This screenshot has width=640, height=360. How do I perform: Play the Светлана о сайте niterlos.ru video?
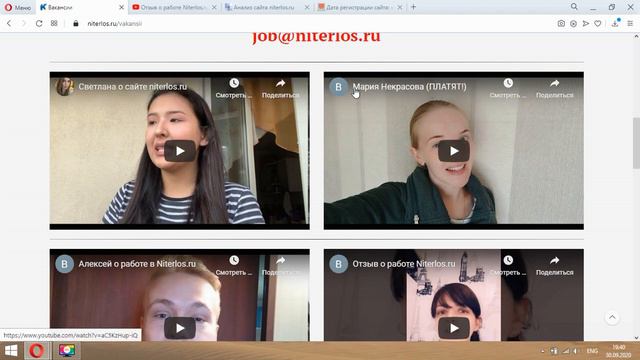(x=180, y=151)
